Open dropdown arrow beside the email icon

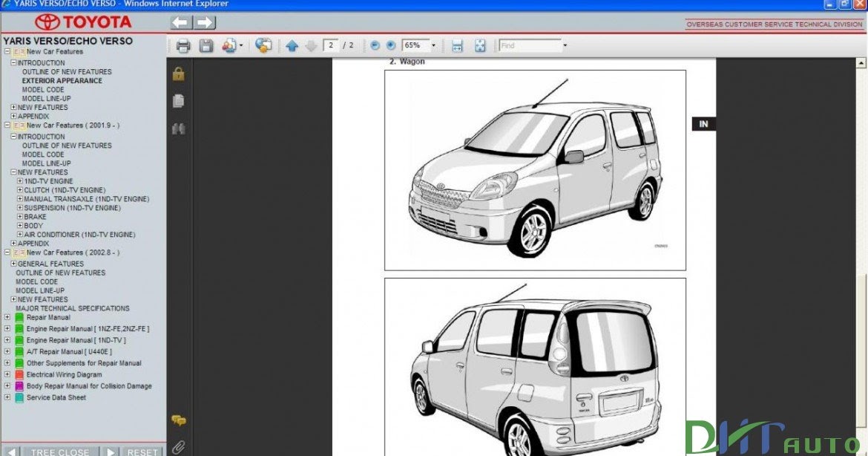[x=241, y=46]
